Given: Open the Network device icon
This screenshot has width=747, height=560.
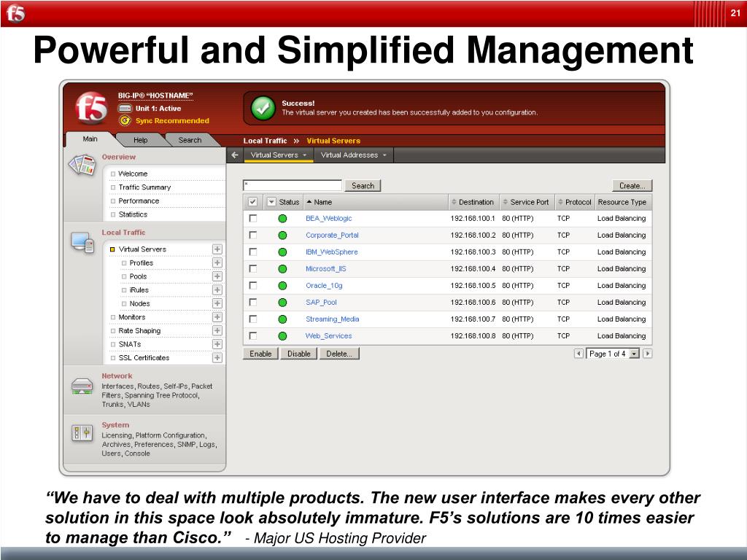Looking at the screenshot, I should (x=82, y=386).
